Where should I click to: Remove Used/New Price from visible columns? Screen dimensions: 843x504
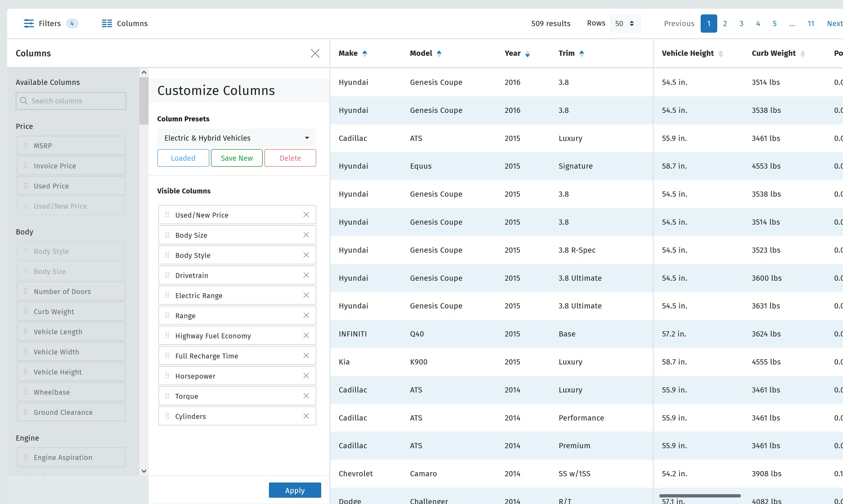[306, 215]
